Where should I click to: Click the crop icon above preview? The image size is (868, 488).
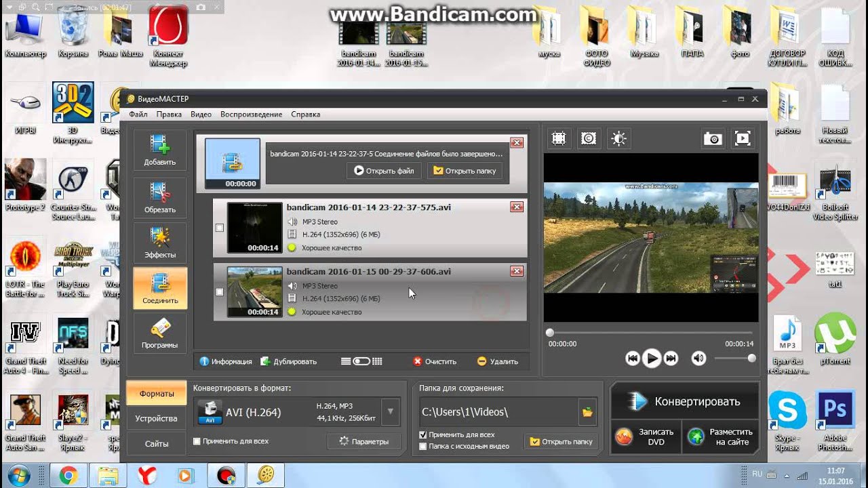[559, 138]
